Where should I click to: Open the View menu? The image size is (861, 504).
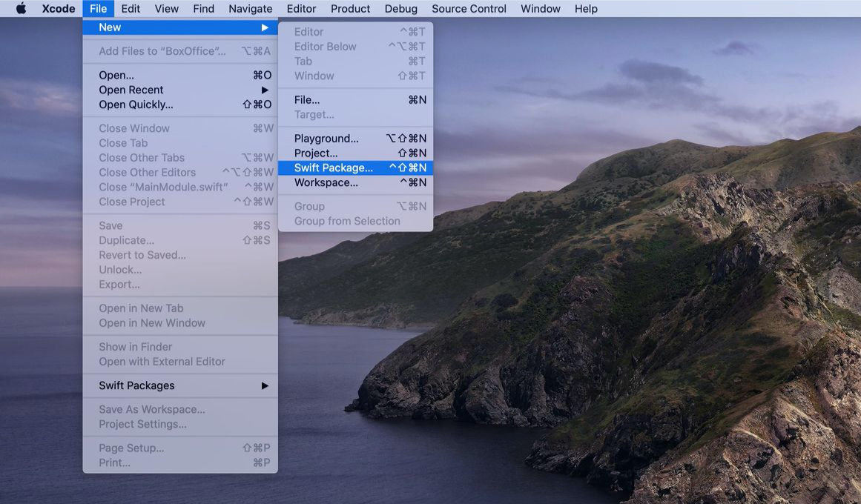(166, 8)
